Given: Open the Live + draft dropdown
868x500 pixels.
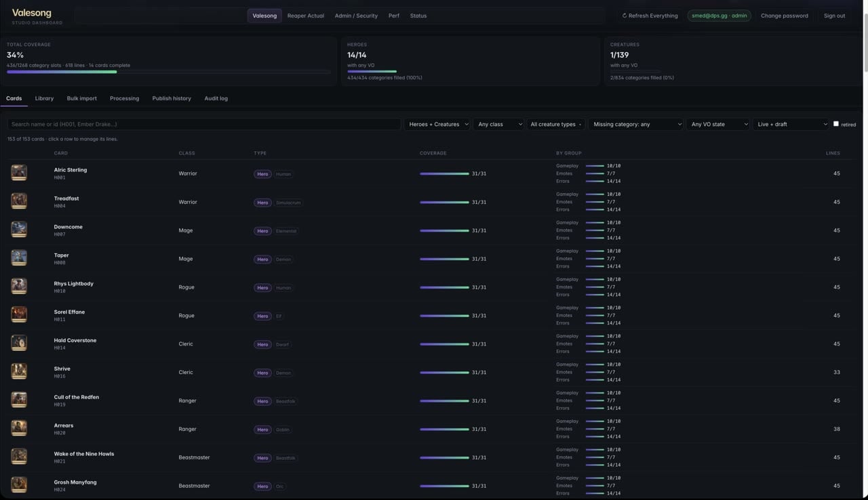Looking at the screenshot, I should click(x=791, y=124).
